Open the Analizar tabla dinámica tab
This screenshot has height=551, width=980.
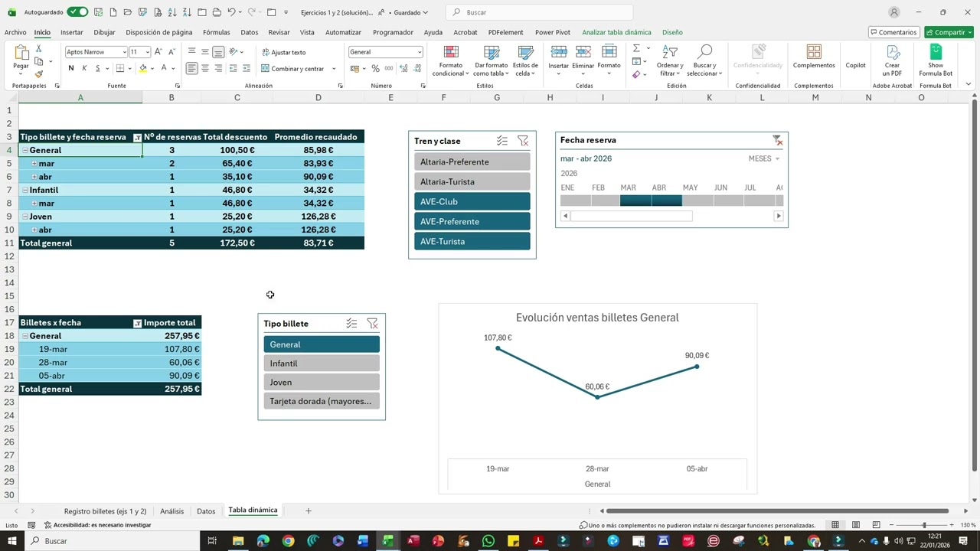[616, 32]
